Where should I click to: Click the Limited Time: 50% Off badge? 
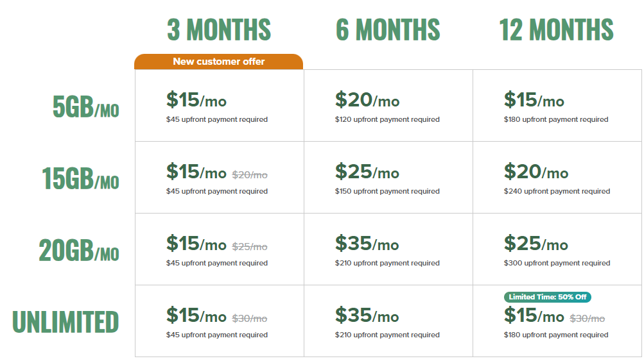pyautogui.click(x=548, y=297)
